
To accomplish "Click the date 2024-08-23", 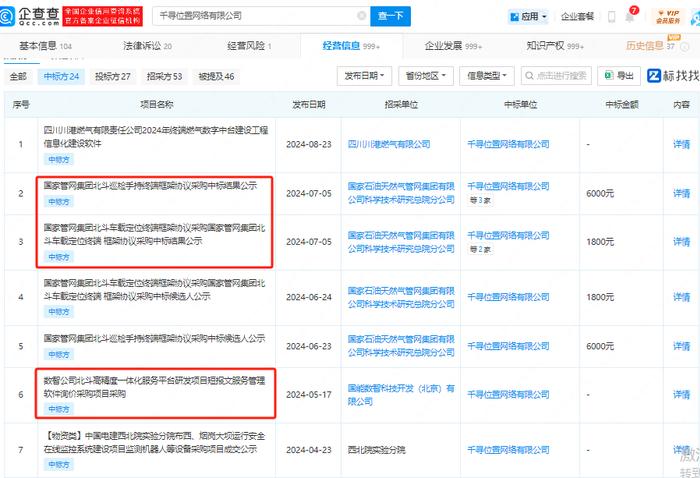I will (308, 144).
